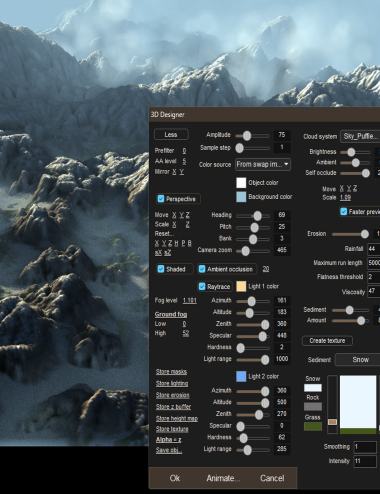
Task: Open the Light 1 color swatch
Action: (x=241, y=286)
